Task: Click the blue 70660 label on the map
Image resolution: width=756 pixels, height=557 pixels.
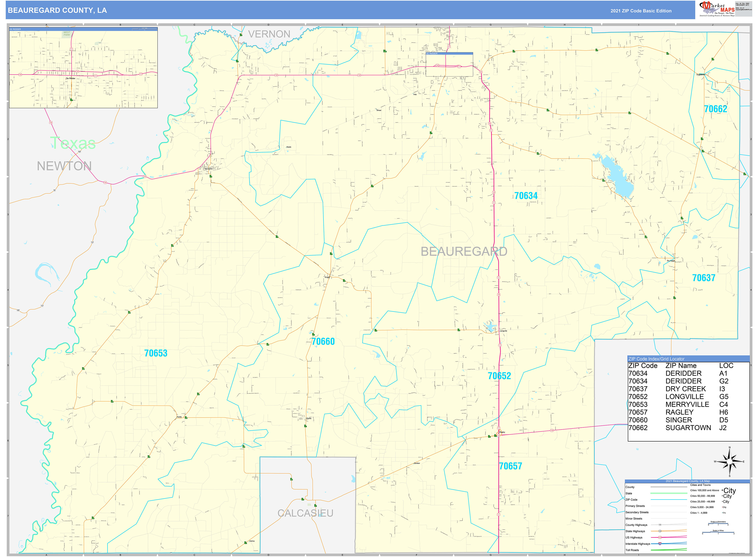Action: (323, 341)
